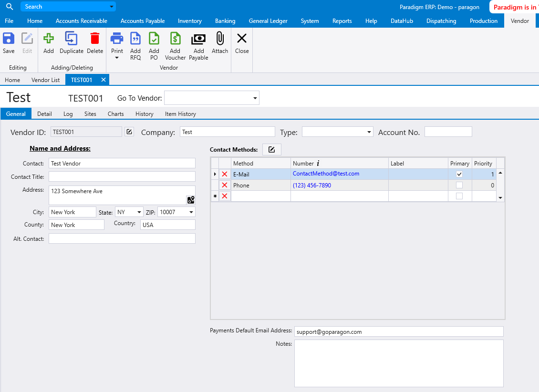539x392 pixels.
Task: Click the search magnifier icon
Action: click(x=10, y=7)
